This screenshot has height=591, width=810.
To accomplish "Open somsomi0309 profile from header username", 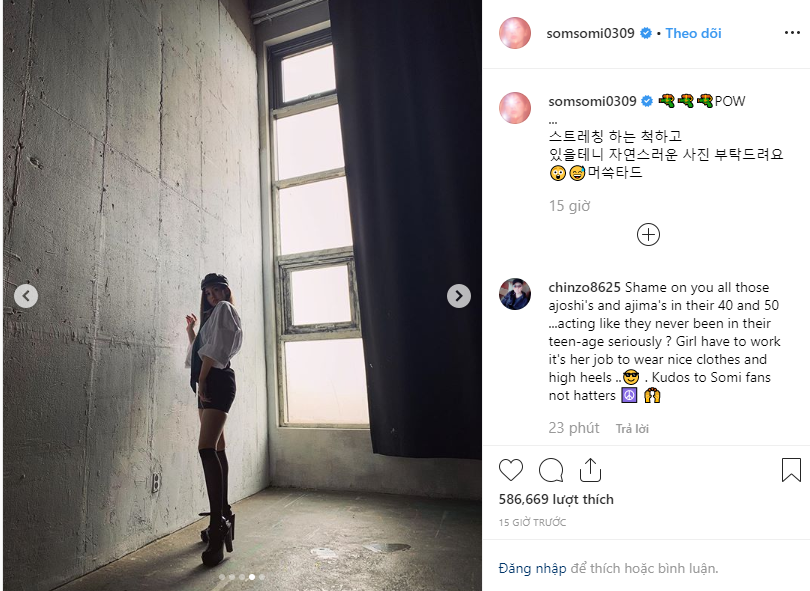I will pyautogui.click(x=590, y=33).
